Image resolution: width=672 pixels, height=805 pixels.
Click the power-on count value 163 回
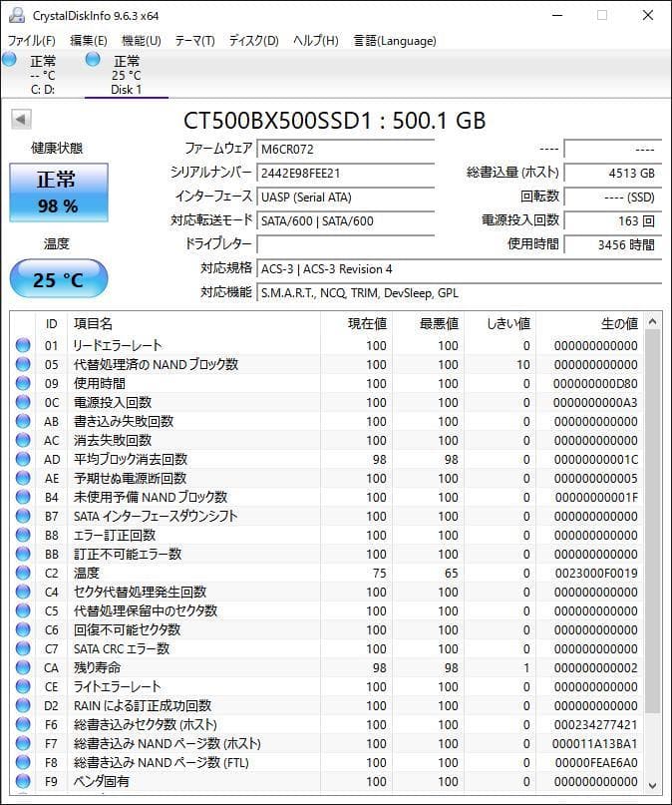point(612,221)
